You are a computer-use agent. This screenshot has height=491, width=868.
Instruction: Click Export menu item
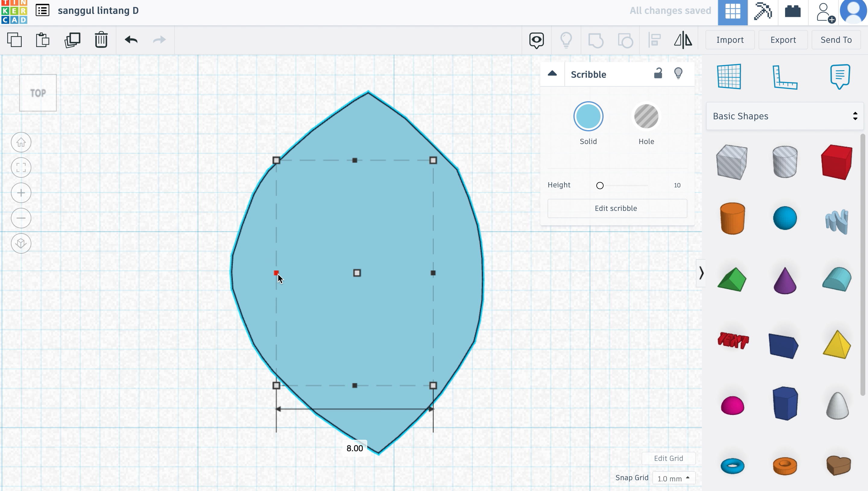pos(783,40)
